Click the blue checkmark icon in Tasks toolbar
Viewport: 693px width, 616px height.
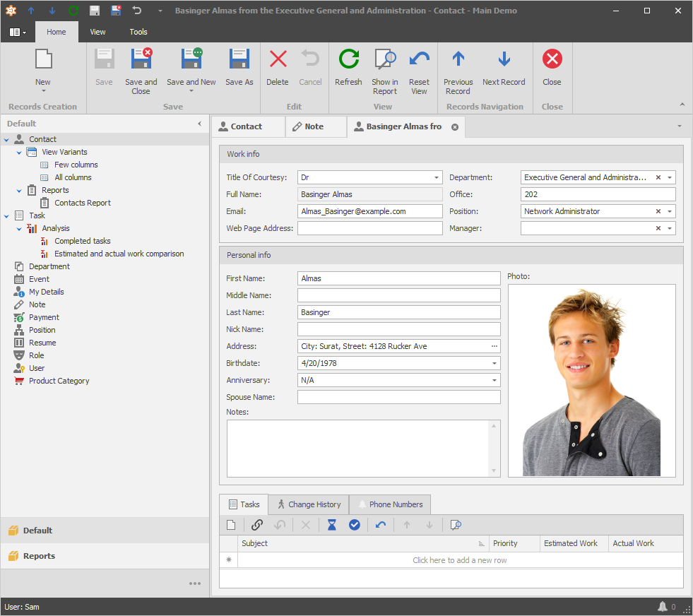[355, 525]
